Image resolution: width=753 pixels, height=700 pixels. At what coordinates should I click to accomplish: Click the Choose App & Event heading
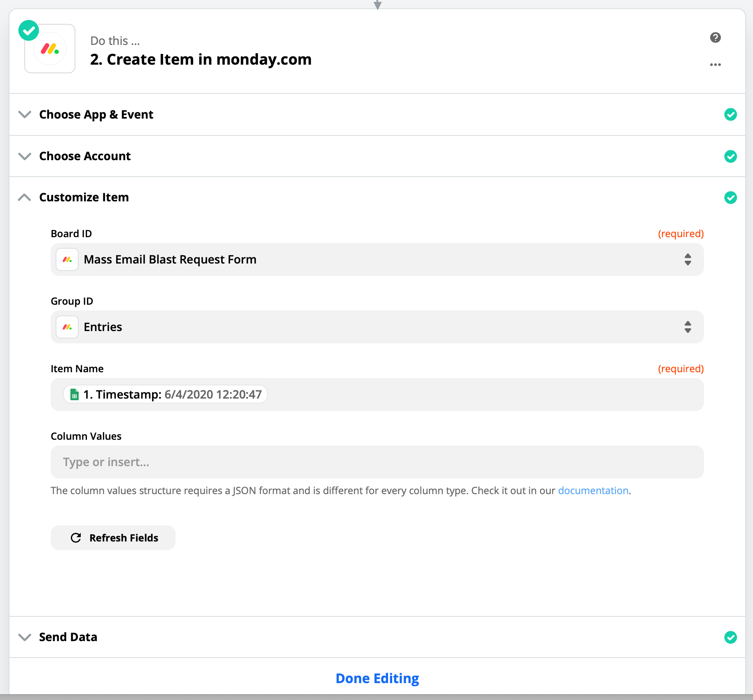coord(96,114)
